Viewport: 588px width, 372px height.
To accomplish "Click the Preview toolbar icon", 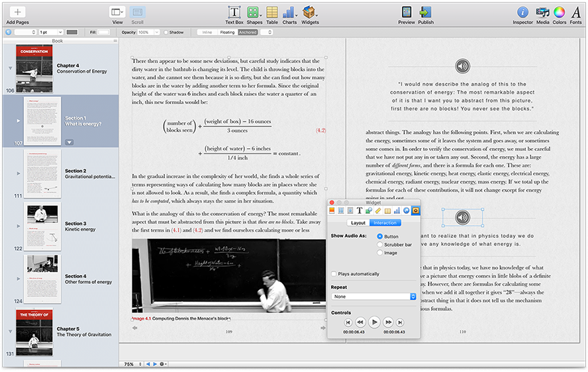I will [x=406, y=12].
